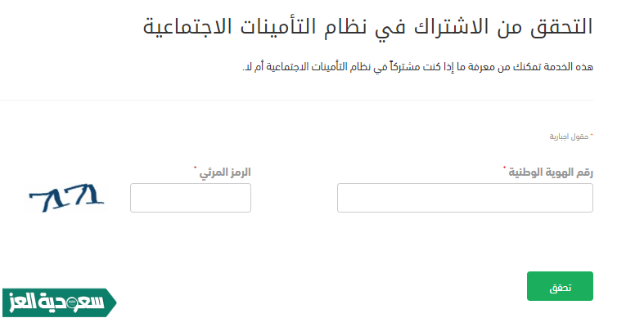Click the رقم الهوية الوطنية input field

click(x=465, y=198)
